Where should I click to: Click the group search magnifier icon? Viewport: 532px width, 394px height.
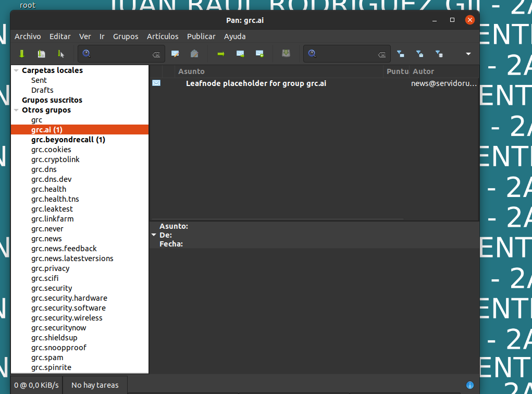click(x=86, y=54)
